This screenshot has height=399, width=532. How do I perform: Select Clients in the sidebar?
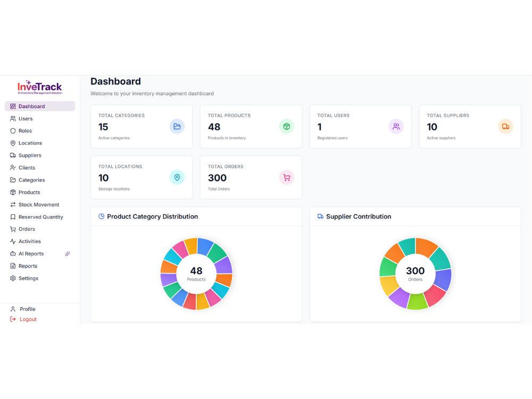40,168
